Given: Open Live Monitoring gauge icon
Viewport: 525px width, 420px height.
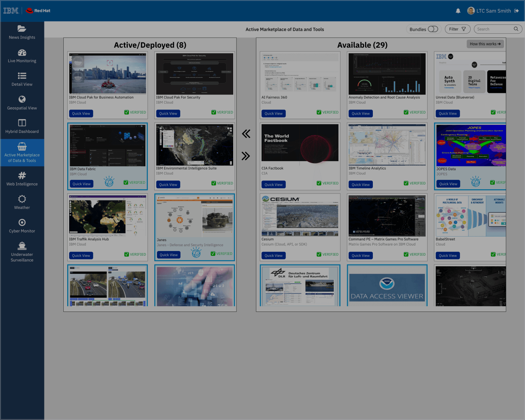Looking at the screenshot, I should 22,52.
